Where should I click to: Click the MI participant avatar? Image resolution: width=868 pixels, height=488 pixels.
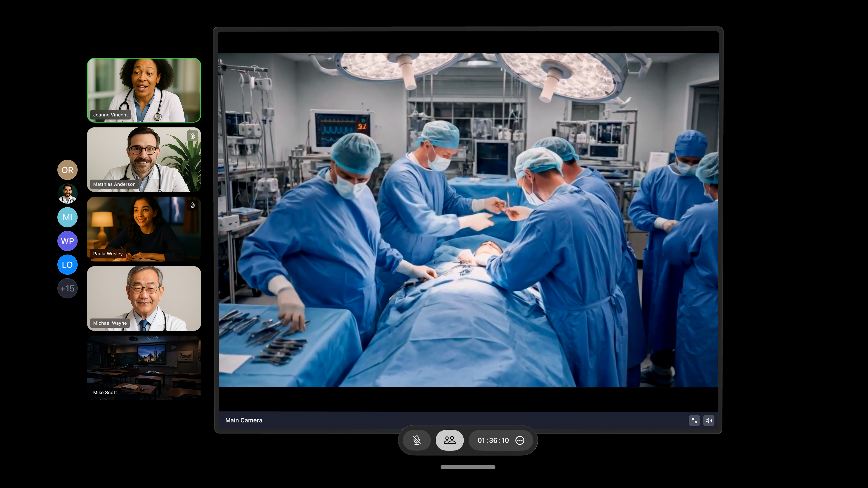67,217
